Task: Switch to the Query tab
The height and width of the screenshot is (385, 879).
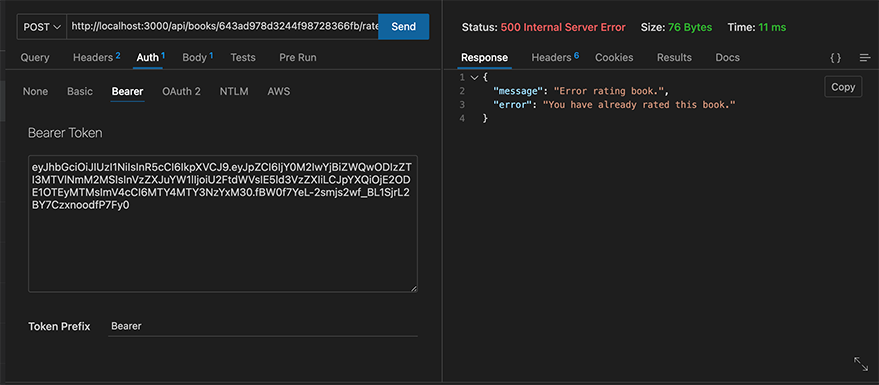Action: (x=35, y=57)
